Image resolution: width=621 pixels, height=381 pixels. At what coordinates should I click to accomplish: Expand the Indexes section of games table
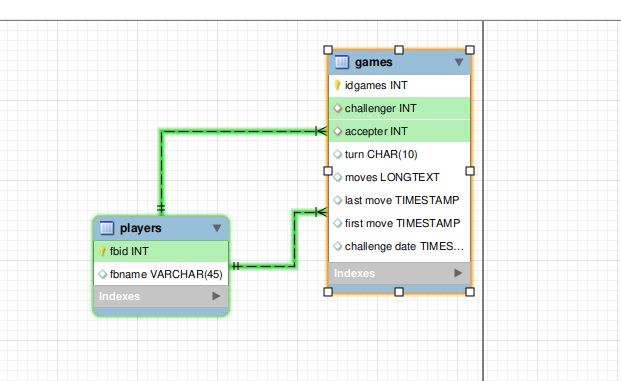[x=458, y=273]
